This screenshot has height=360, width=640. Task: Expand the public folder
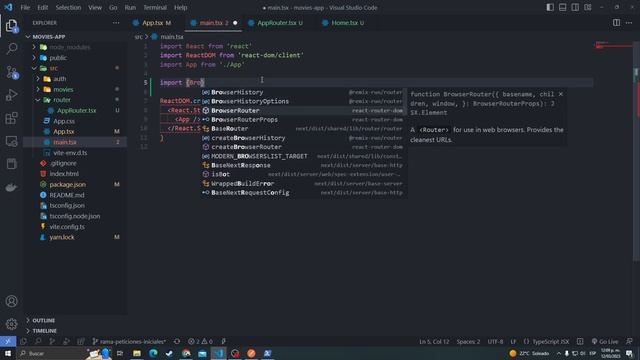pos(58,58)
